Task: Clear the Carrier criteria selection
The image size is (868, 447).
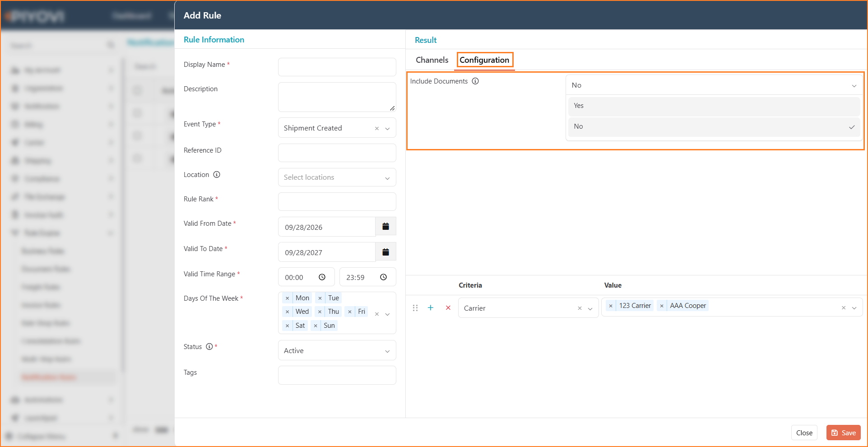Action: point(580,308)
